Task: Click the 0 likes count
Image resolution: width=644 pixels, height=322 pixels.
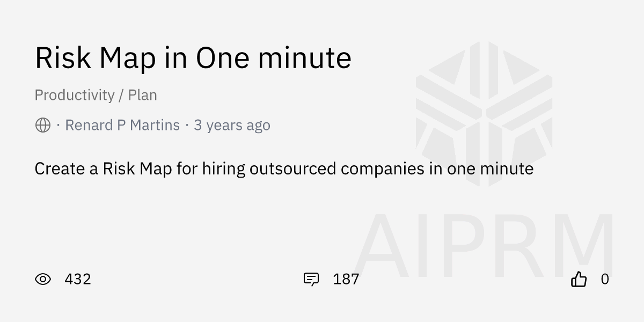Action: pos(605,279)
